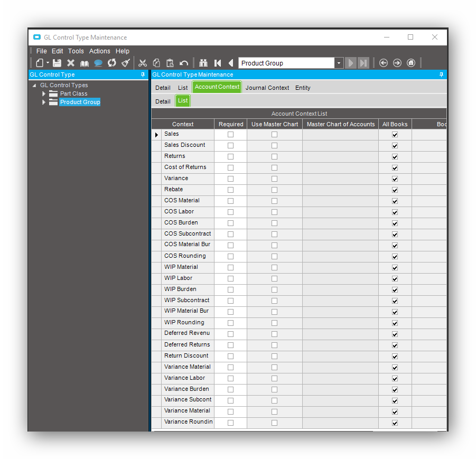The image size is (476, 459).
Task: Check Required for Deferred Returns
Action: [231, 345]
